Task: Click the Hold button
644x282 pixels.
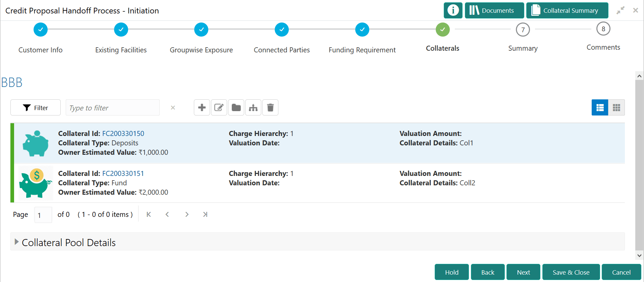Action: tap(452, 272)
